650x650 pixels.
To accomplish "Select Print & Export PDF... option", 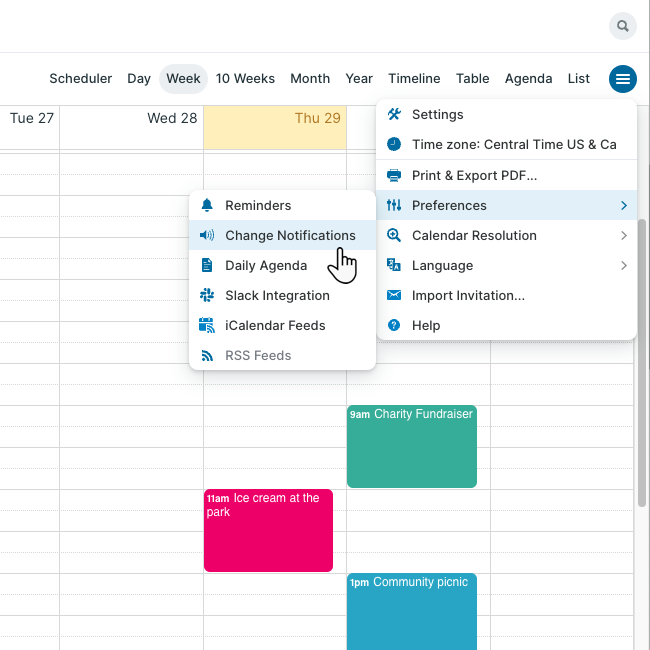I will (x=506, y=175).
